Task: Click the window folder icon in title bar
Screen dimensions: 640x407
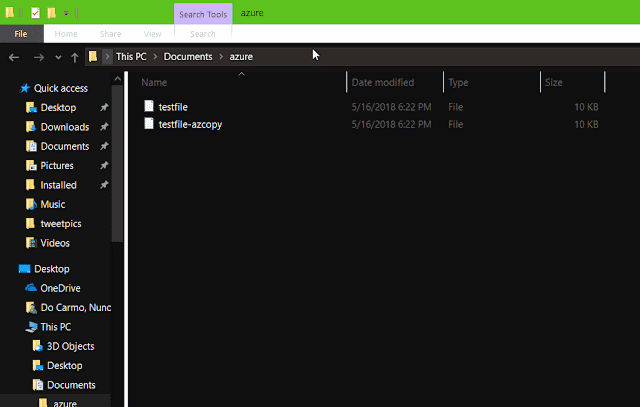Action: click(x=10, y=13)
